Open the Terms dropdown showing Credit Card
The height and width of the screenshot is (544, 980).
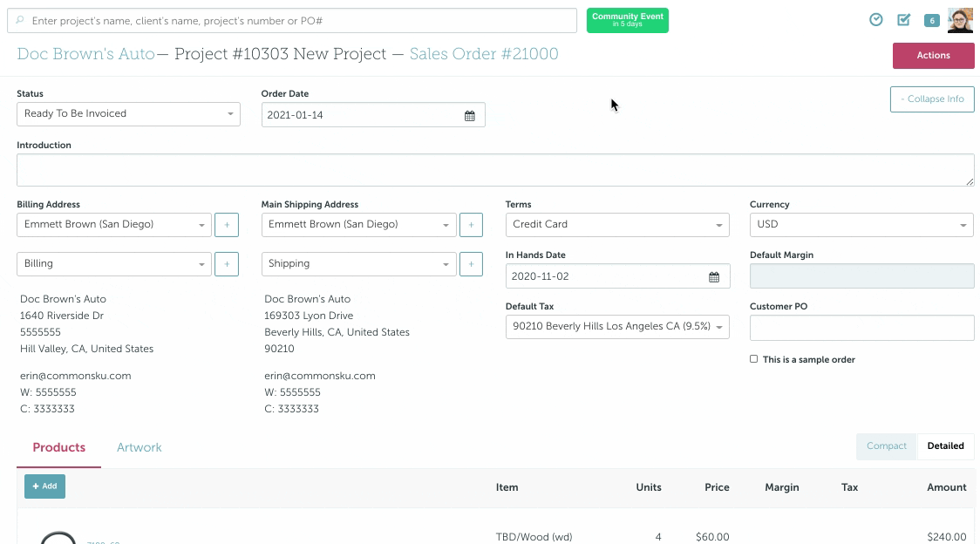(x=616, y=225)
